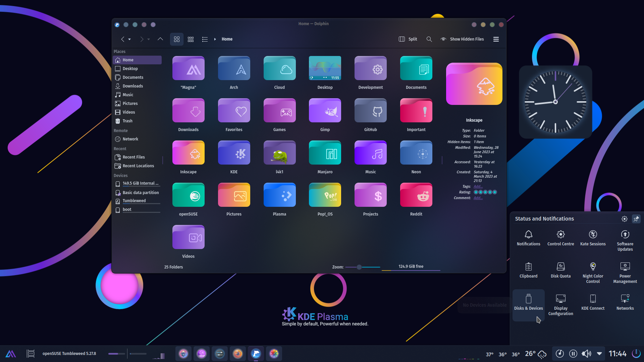Screen dimensions: 644x362
Task: Open KDE Connect in status panel
Action: click(593, 303)
